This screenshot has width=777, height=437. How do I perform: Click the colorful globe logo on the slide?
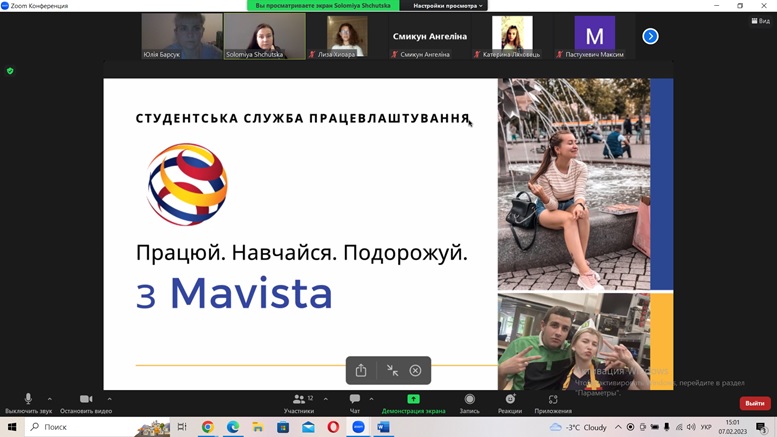point(187,184)
